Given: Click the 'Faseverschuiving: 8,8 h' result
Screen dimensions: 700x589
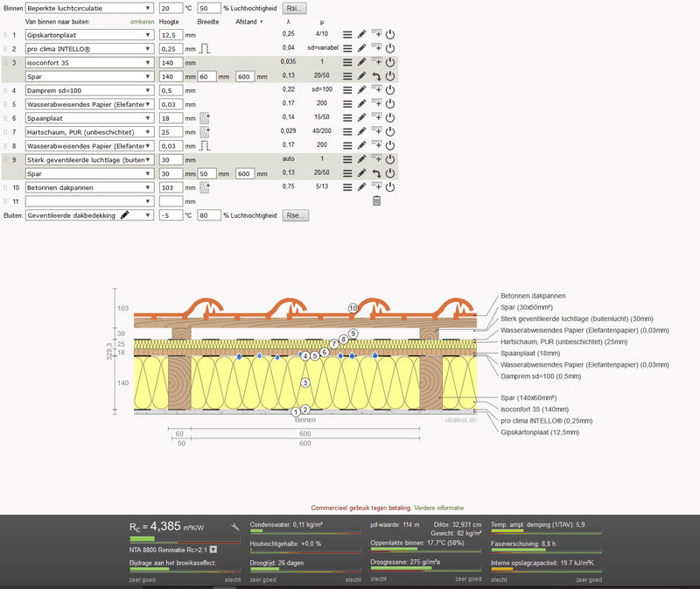Looking at the screenshot, I should tap(523, 543).
